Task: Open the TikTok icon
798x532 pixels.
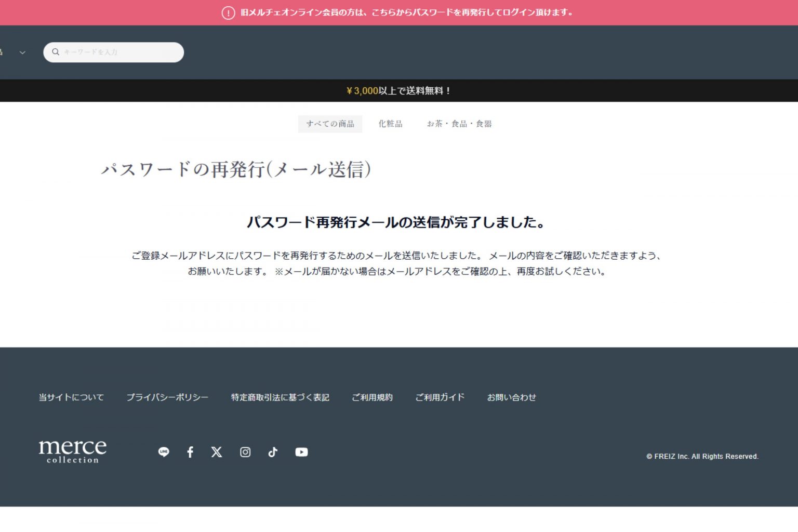Action: 273,452
